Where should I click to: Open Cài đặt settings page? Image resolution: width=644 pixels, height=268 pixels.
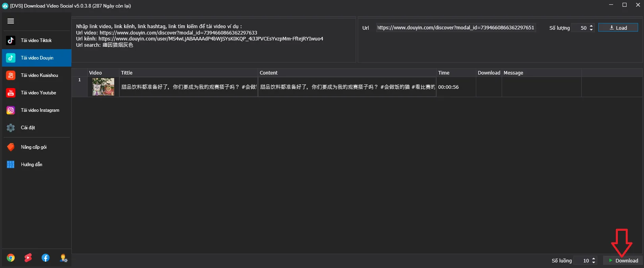click(x=36, y=128)
